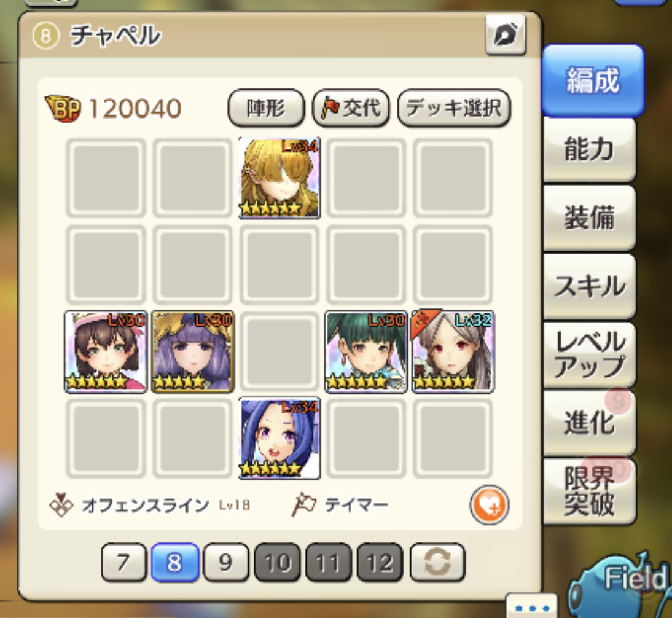Switch to the 能力 tab

tap(589, 149)
